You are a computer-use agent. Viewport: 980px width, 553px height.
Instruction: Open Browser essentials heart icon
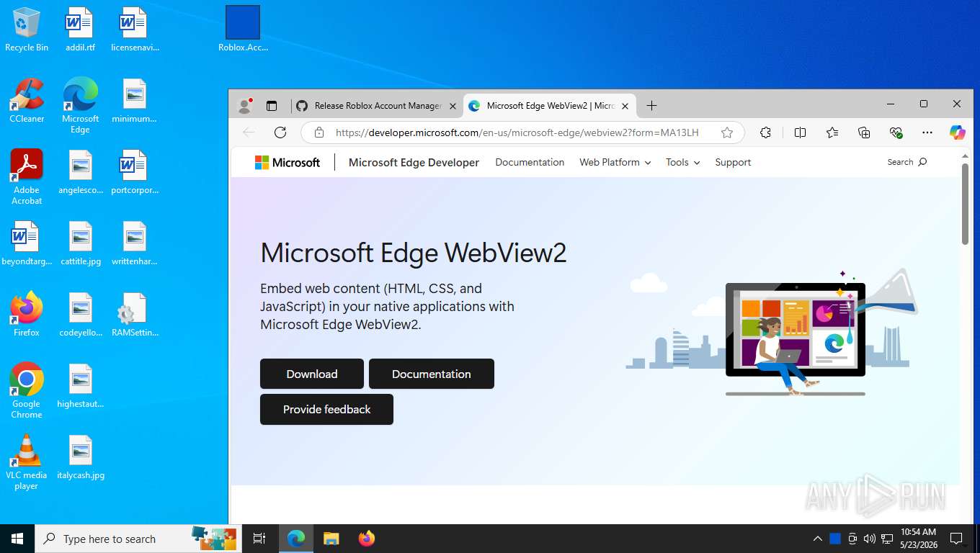[x=896, y=132]
